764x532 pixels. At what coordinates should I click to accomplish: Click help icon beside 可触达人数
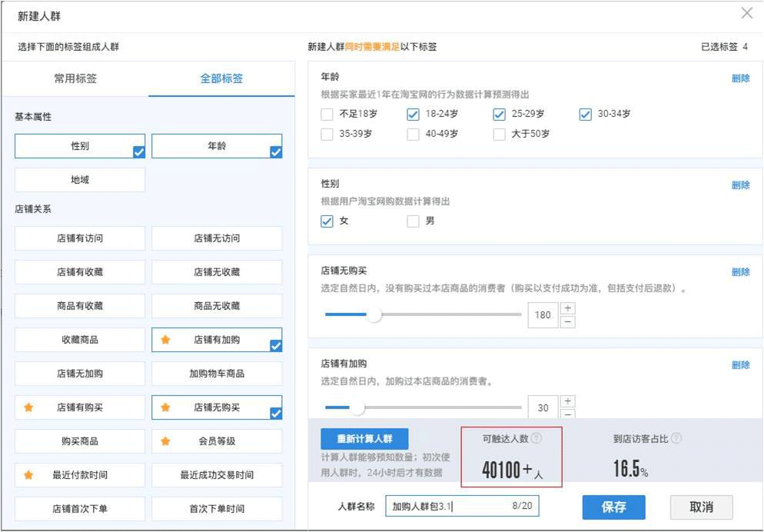coord(536,438)
